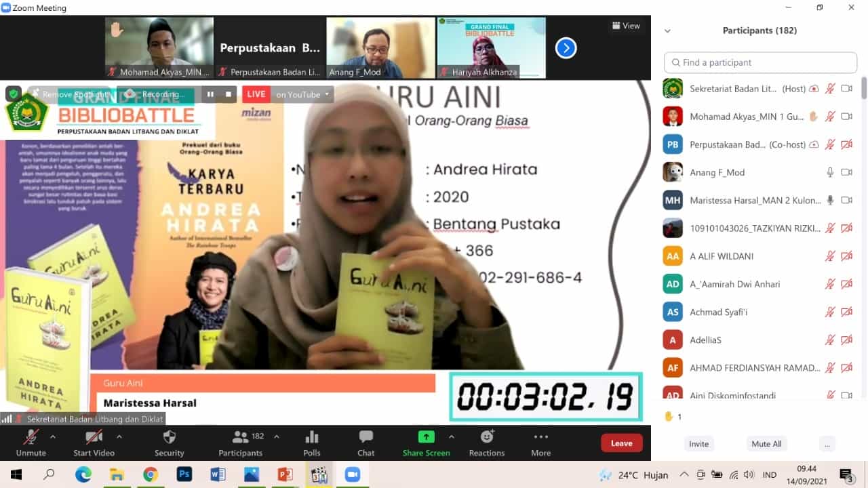Open the LIVE on YouTube dropdown
868x488 pixels.
(302, 94)
